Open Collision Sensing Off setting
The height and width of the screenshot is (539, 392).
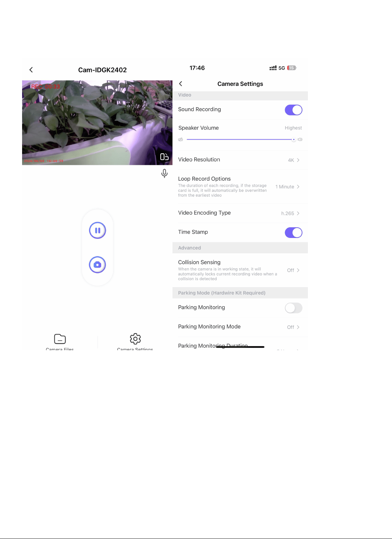tap(240, 270)
